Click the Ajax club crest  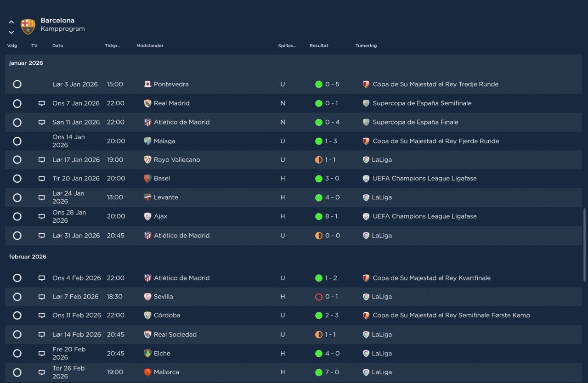(147, 216)
